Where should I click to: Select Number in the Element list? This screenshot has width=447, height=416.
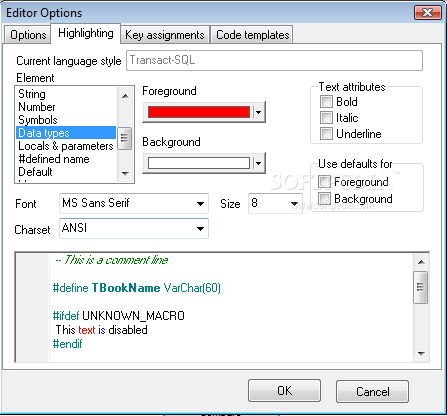pos(66,107)
